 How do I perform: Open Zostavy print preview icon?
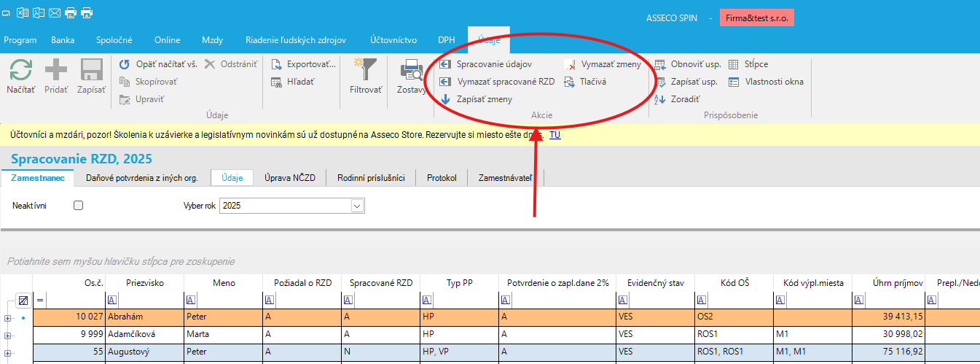click(x=412, y=71)
